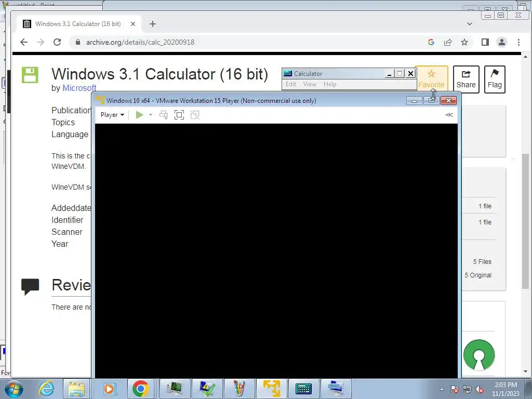Click the green open source logo
532x399 pixels.
click(x=479, y=355)
